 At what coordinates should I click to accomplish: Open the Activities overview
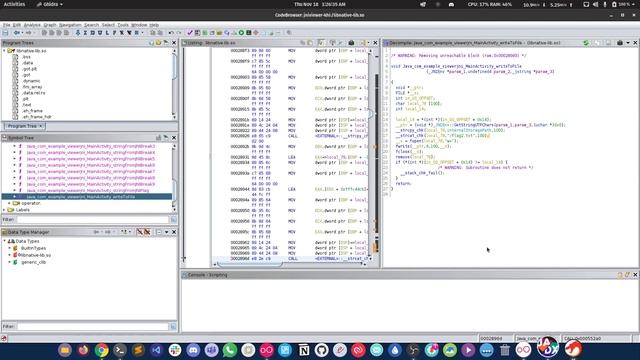14,4
